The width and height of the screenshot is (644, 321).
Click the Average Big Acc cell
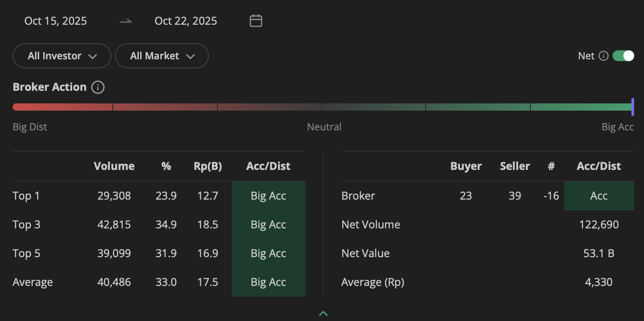pos(269,282)
